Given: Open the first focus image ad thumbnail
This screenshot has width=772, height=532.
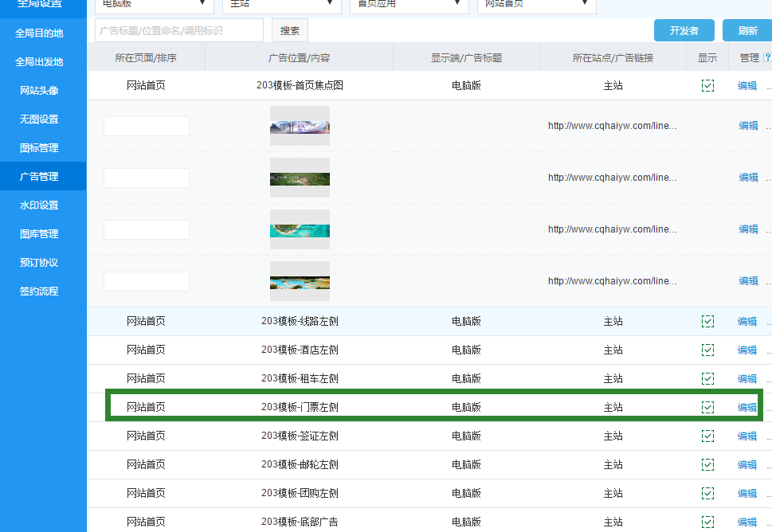Looking at the screenshot, I should [x=300, y=126].
